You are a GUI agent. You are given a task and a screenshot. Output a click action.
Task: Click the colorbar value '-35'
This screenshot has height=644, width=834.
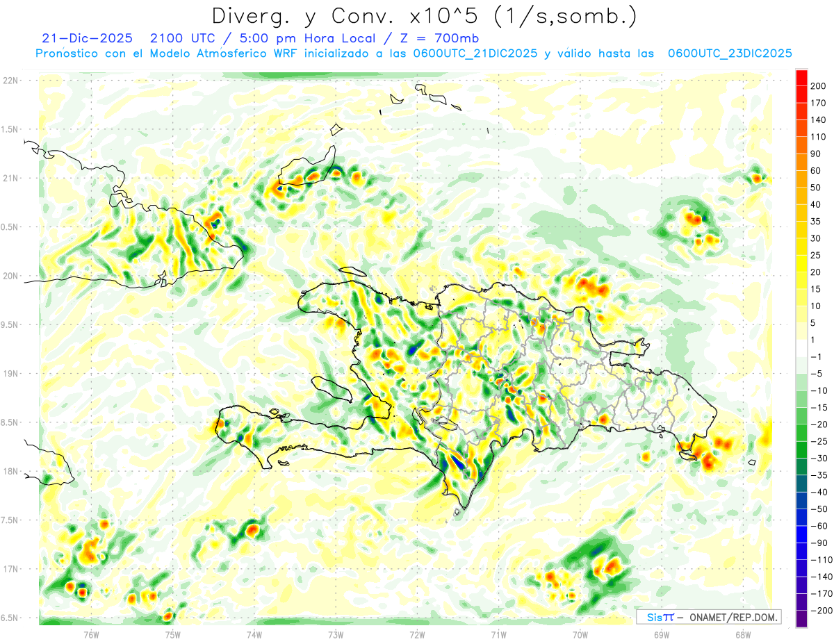click(818, 475)
